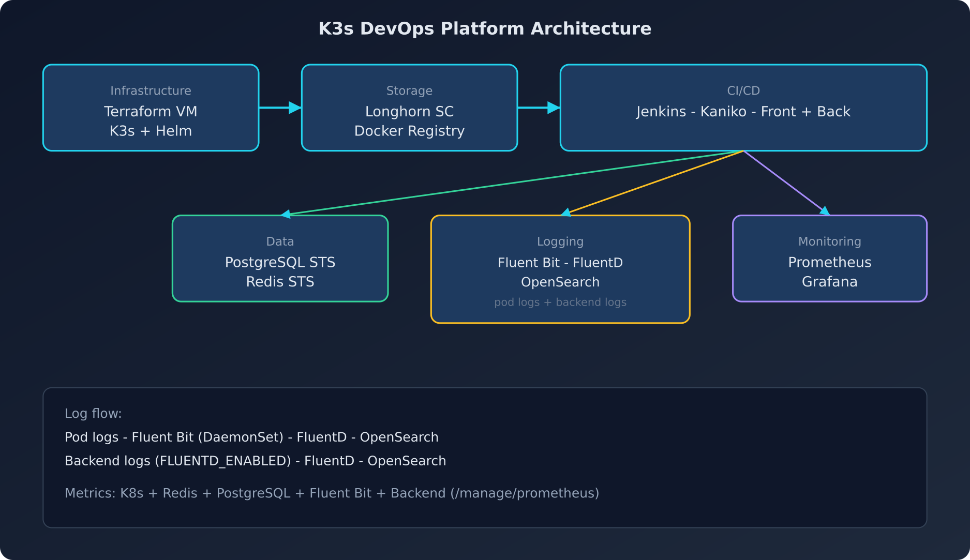Click the "Redis STS" line
This screenshot has width=970, height=560.
280,282
